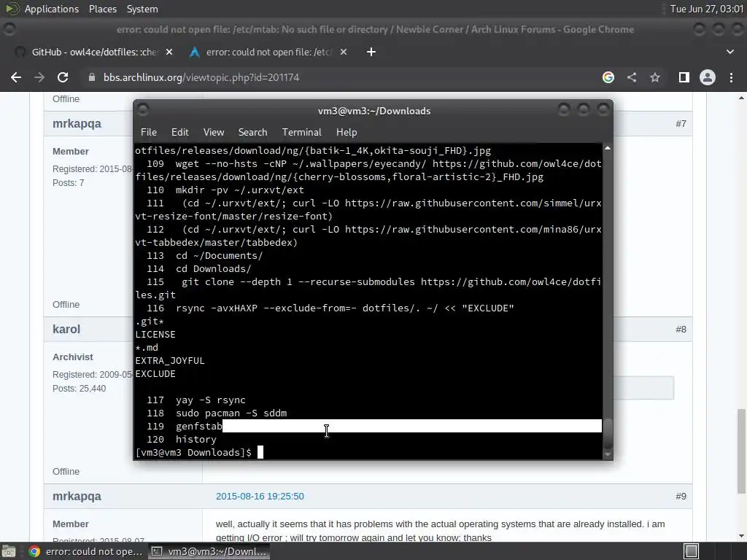Open Chrome three-dot menu
Image resolution: width=747 pixels, height=560 pixels.
pos(731,77)
